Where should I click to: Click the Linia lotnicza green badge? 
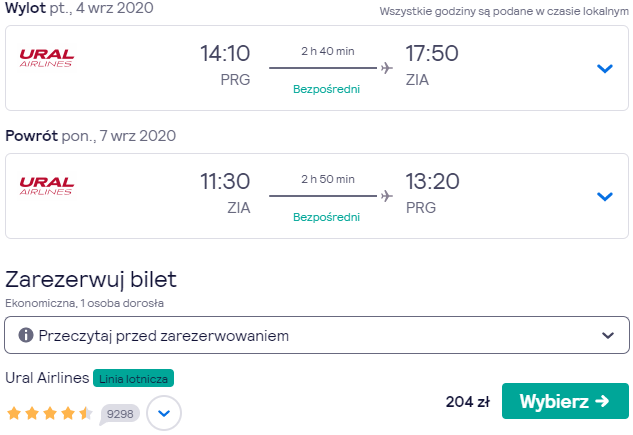[133, 379]
